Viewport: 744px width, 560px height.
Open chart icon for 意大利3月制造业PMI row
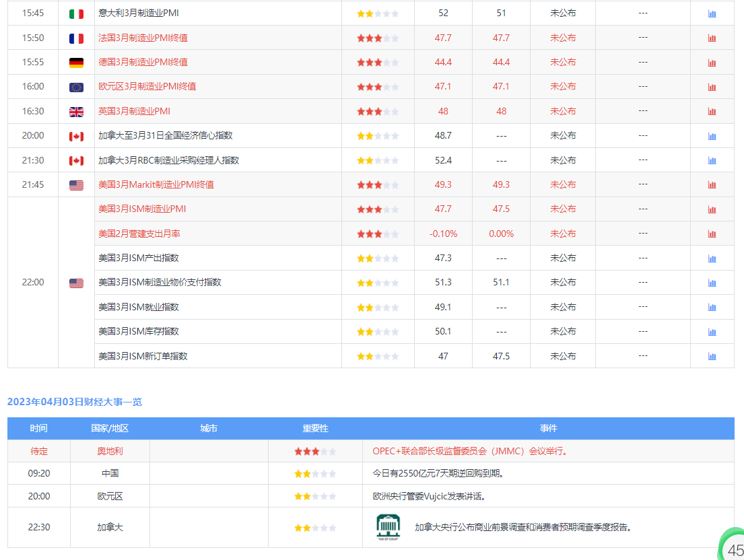pos(712,13)
